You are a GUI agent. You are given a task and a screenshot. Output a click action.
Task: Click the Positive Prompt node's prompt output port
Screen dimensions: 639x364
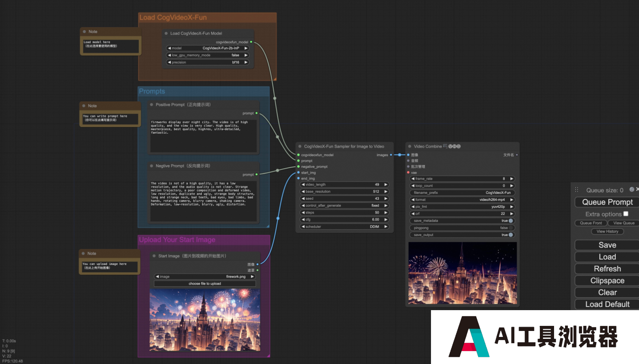[x=256, y=113]
